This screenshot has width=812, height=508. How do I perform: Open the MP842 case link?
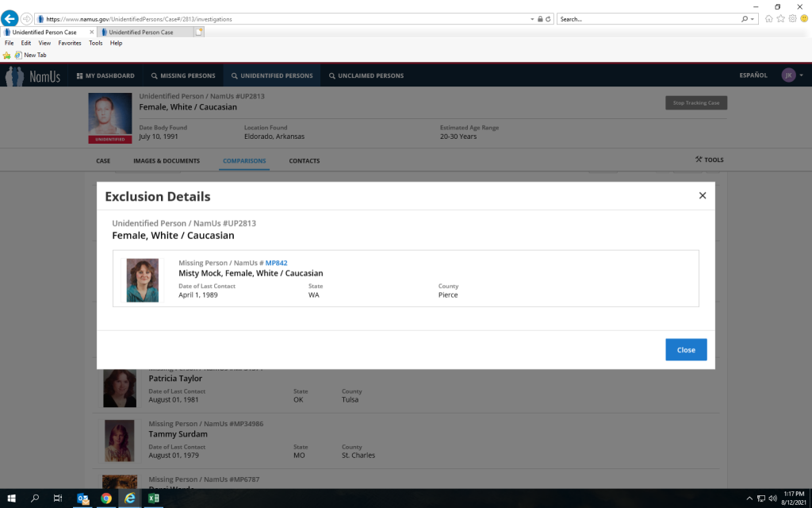(x=276, y=263)
